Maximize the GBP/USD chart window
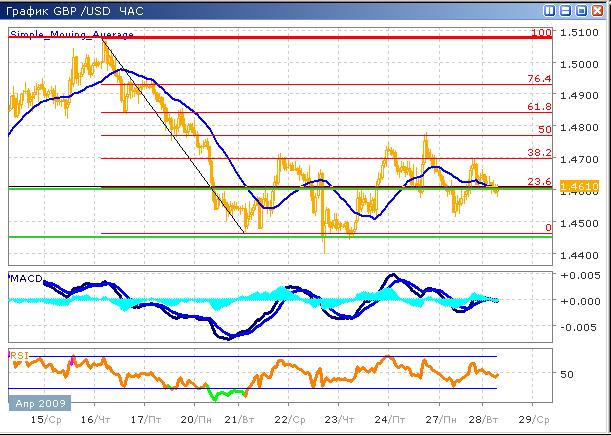 pyautogui.click(x=582, y=10)
